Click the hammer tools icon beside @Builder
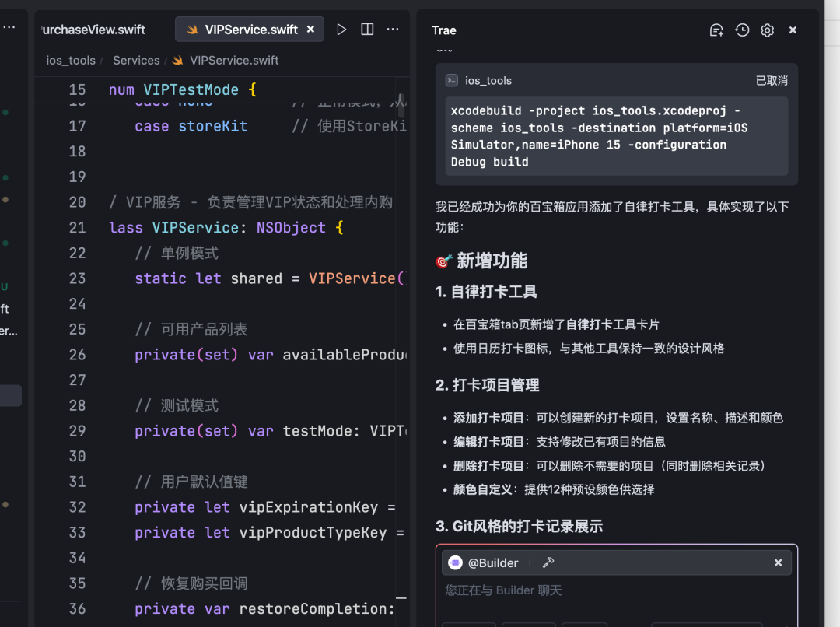Screen dimensions: 840x627 (548, 562)
